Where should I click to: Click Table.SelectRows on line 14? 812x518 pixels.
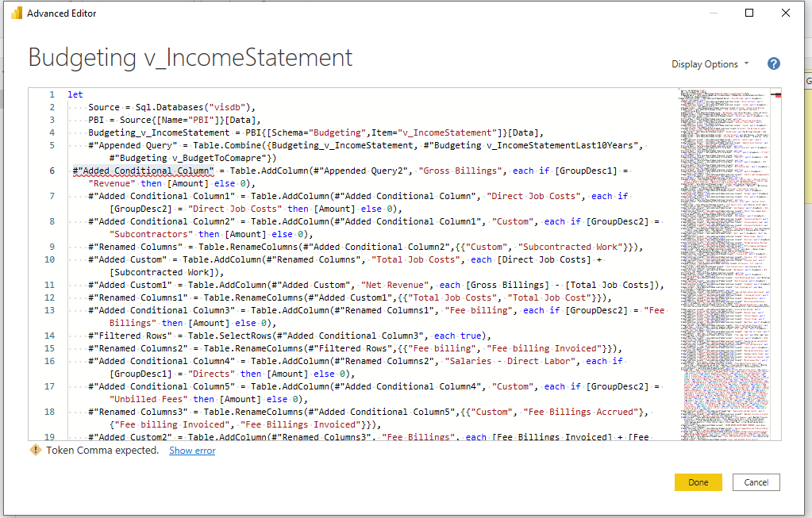click(230, 336)
